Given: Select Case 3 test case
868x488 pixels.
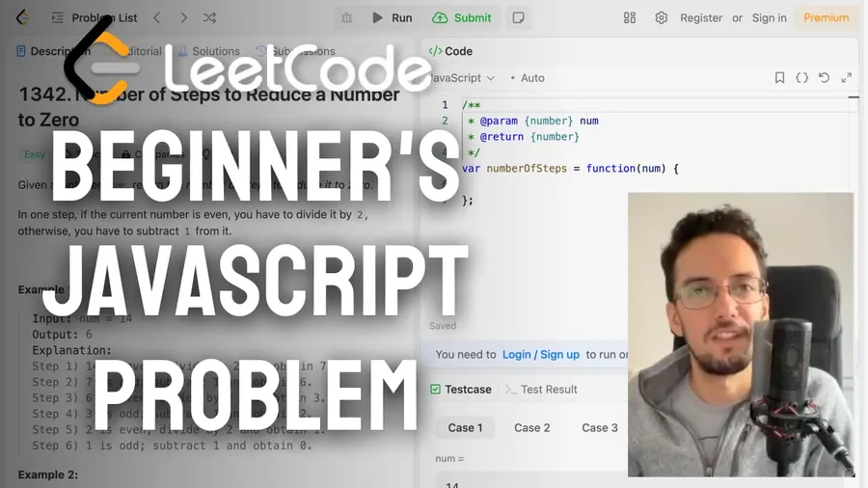Looking at the screenshot, I should (x=600, y=427).
